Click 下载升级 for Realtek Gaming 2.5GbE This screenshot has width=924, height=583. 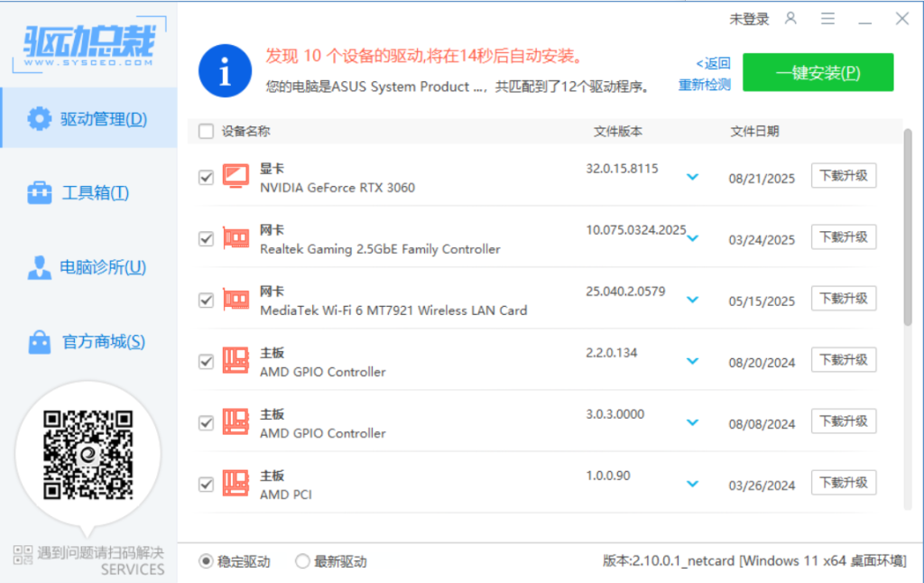844,237
